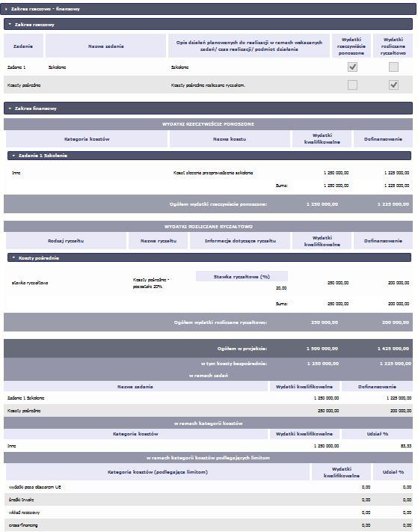This screenshot has height=532, width=418.
Task: Collapse the Zakres finansowy section
Action: click(208, 108)
